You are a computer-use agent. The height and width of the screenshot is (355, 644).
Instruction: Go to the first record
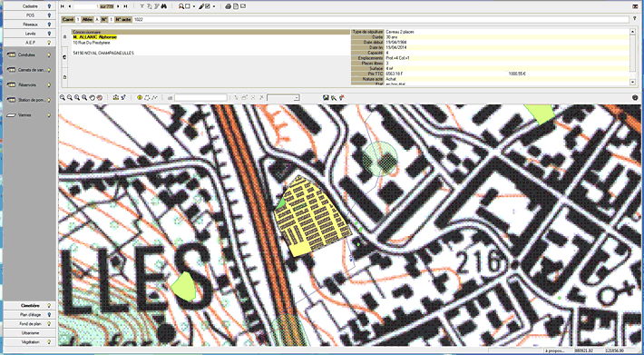[62, 6]
